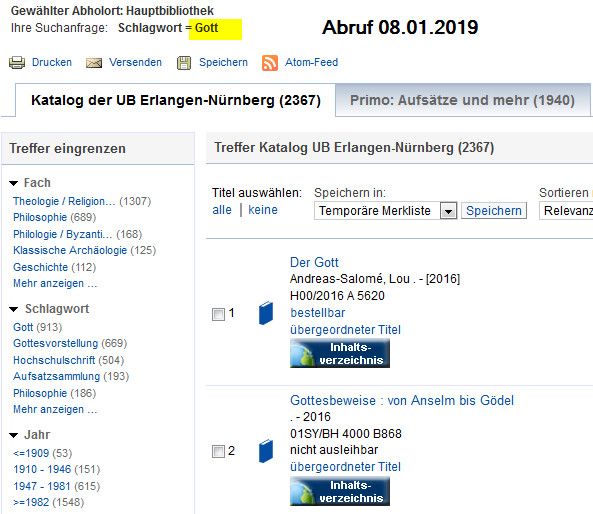Collapse the Fach facet section

[x=14, y=183]
